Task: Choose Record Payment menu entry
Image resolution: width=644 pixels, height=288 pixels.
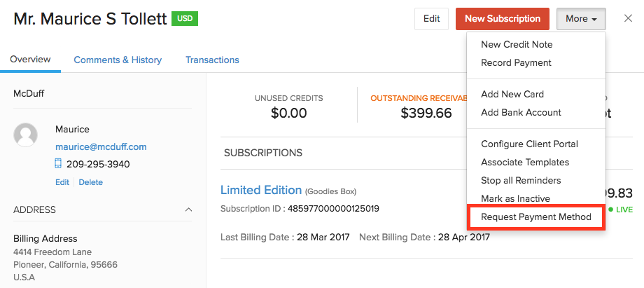Action: coord(516,62)
